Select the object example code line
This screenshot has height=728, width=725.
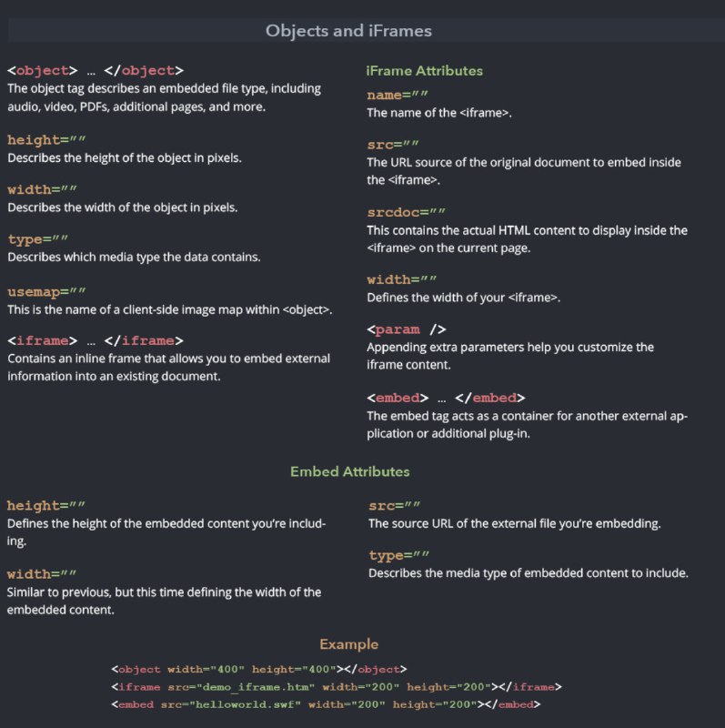[x=259, y=669]
